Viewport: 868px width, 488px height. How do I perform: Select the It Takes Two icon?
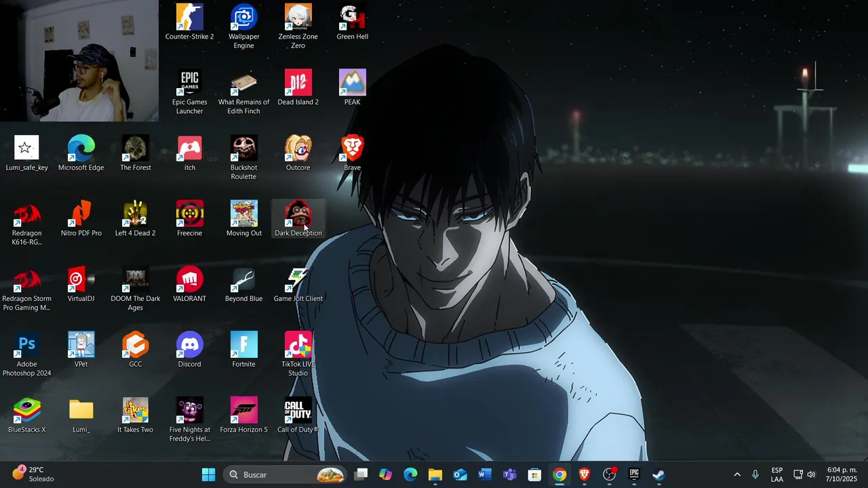point(135,415)
